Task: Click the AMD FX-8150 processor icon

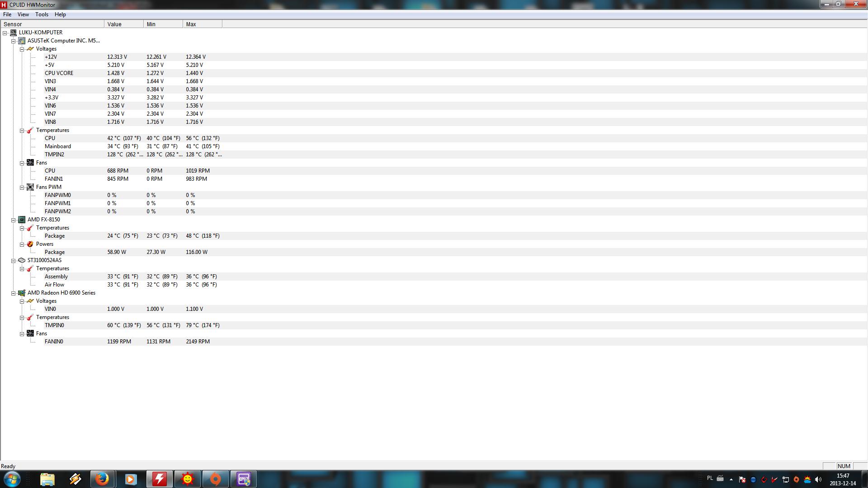Action: click(x=22, y=220)
